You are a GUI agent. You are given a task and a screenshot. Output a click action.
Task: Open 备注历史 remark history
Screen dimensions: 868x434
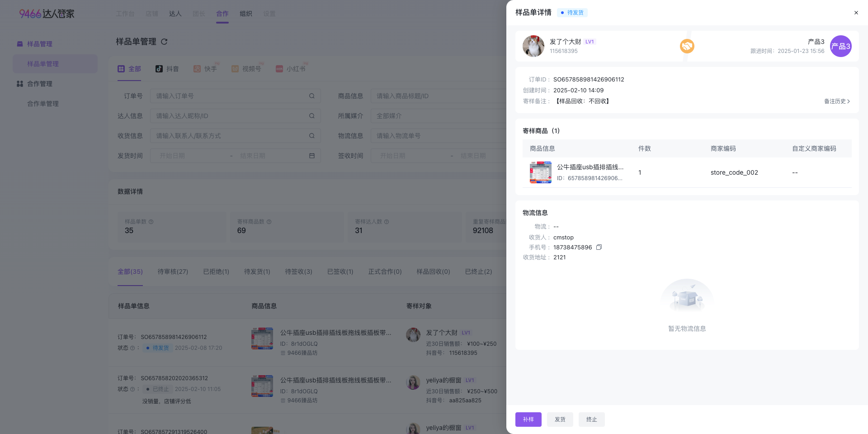pyautogui.click(x=837, y=101)
